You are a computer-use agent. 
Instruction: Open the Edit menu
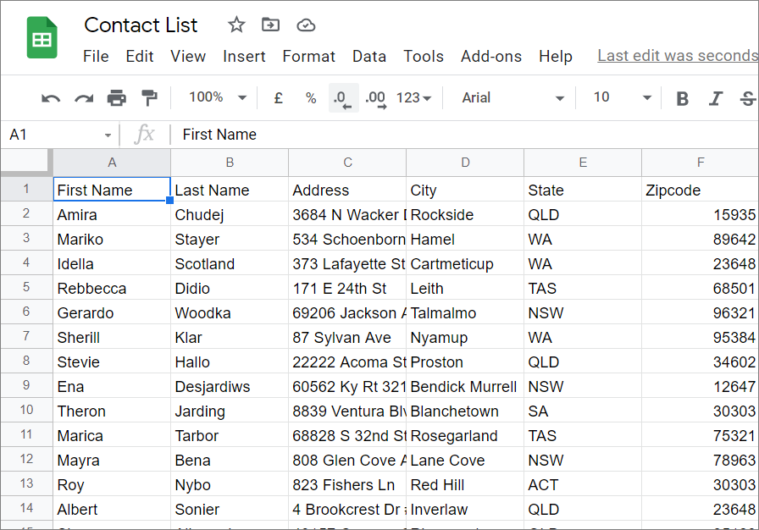139,56
